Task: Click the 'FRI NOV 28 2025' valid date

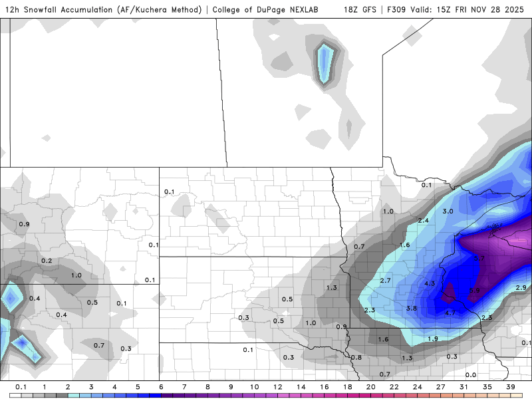Action: click(x=489, y=9)
